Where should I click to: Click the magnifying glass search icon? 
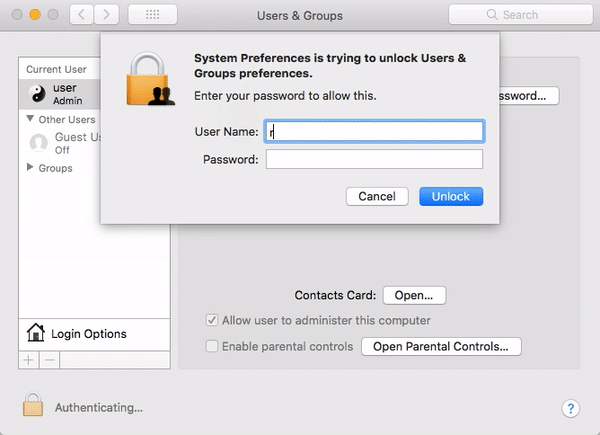(x=492, y=15)
